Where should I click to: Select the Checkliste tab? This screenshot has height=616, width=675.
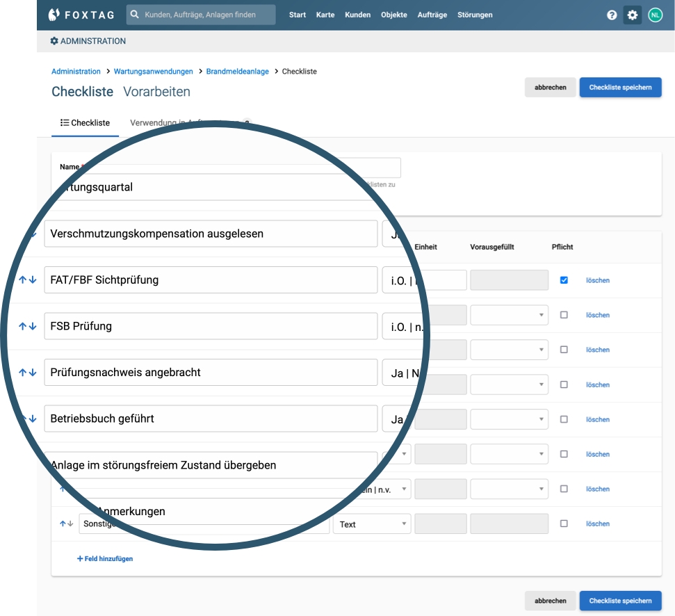pyautogui.click(x=85, y=122)
